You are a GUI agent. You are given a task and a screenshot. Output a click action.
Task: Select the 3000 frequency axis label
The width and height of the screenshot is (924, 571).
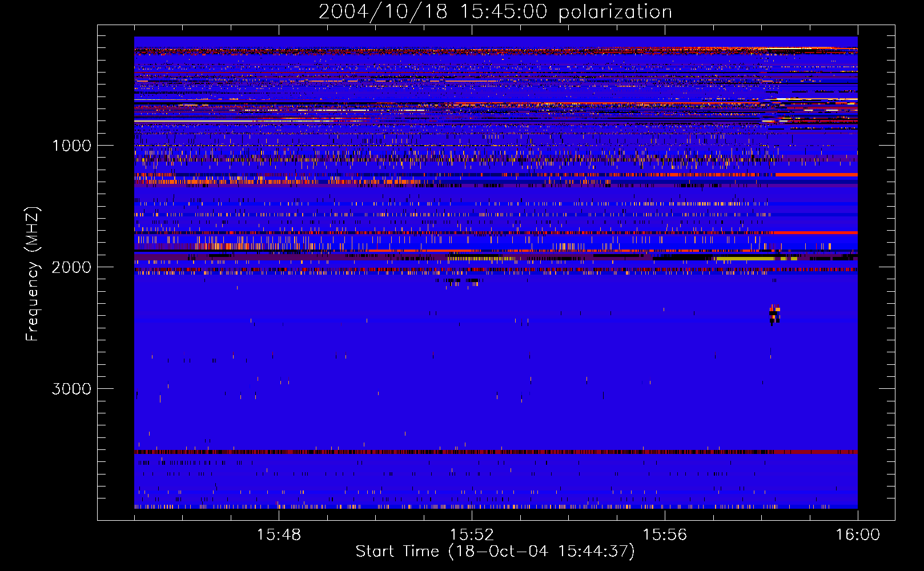pyautogui.click(x=71, y=389)
